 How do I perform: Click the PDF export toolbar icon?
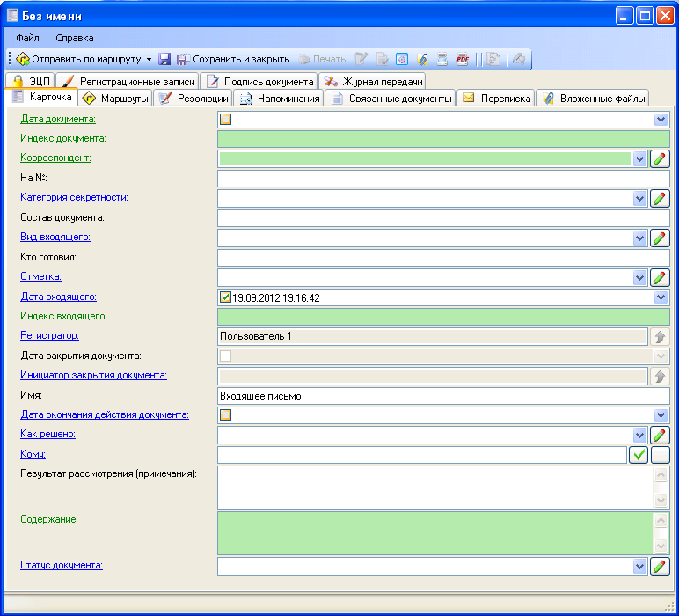pyautogui.click(x=462, y=59)
